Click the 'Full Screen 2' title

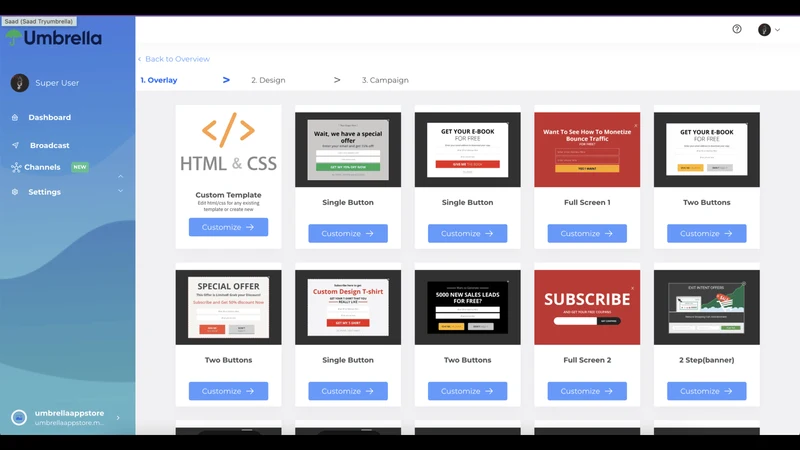click(x=587, y=360)
